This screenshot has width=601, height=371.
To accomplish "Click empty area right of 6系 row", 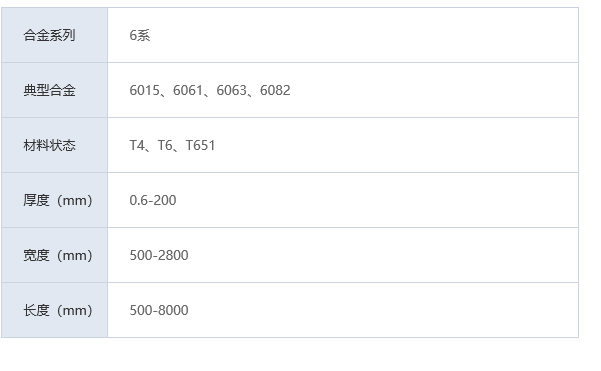I will (364, 35).
